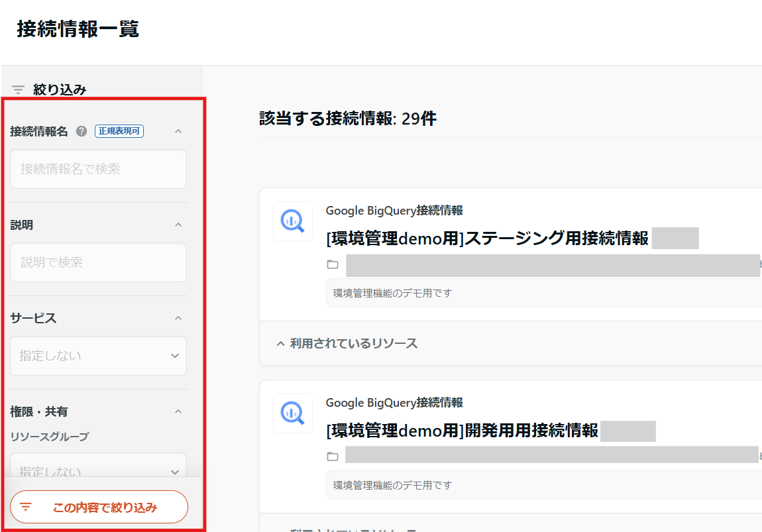Click inside the 接続情報名で検索 search field
The width and height of the screenshot is (762, 532).
tap(98, 169)
